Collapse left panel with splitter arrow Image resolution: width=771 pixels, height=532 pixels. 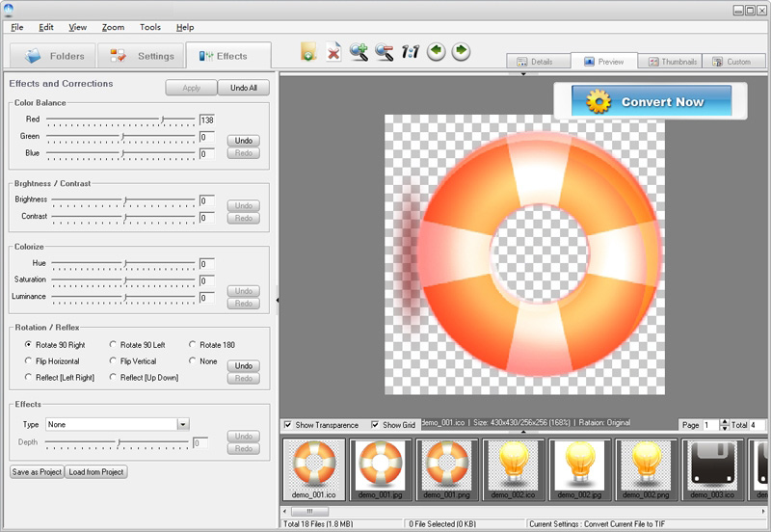278,300
